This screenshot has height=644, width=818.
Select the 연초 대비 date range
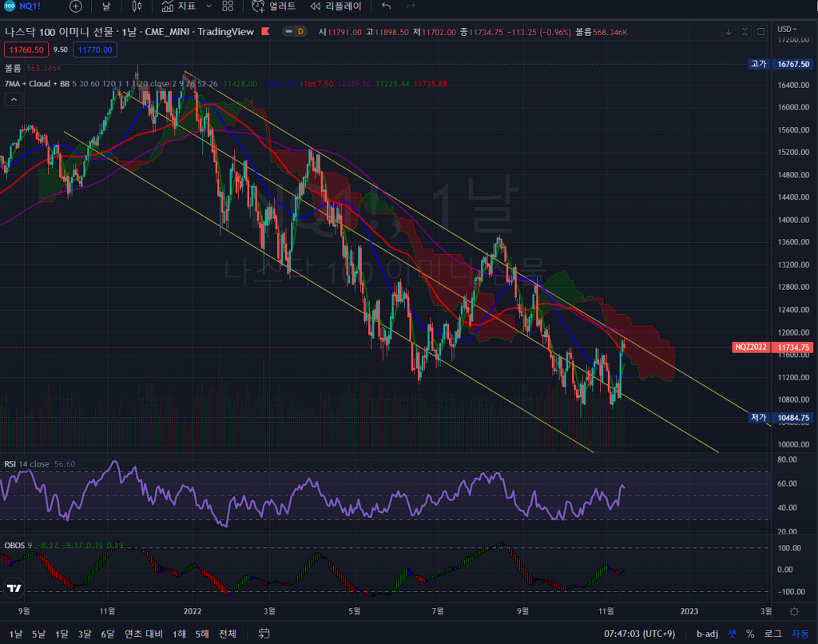pos(144,634)
